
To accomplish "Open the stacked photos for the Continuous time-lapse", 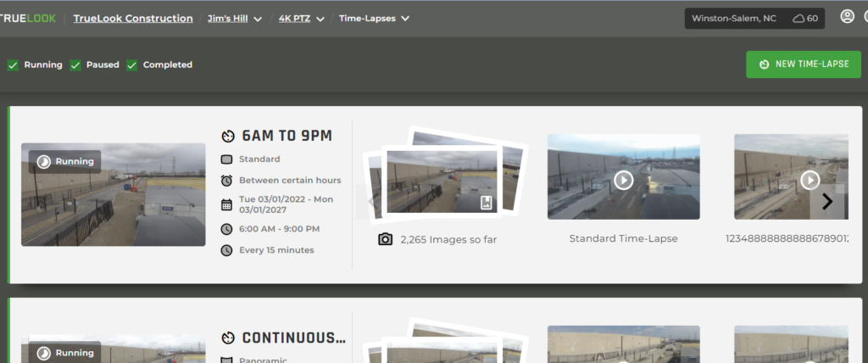I will (x=445, y=340).
